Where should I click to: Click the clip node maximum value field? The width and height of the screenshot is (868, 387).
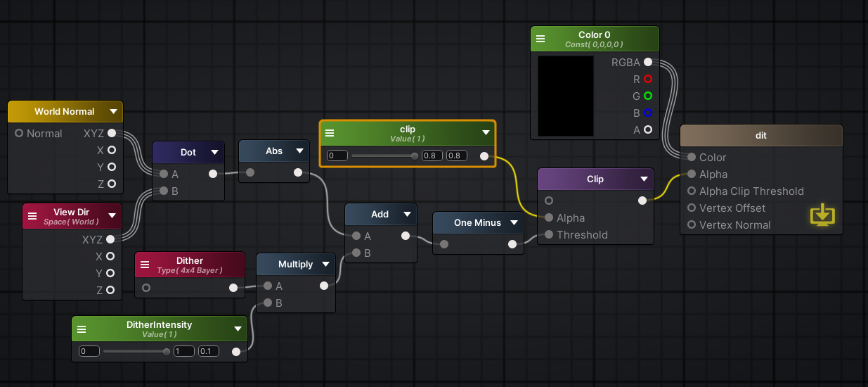tap(432, 156)
